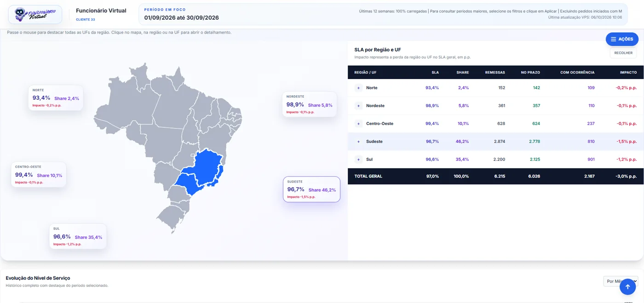The width and height of the screenshot is (644, 303).
Task: Expand the Nordeste region row
Action: pos(358,106)
